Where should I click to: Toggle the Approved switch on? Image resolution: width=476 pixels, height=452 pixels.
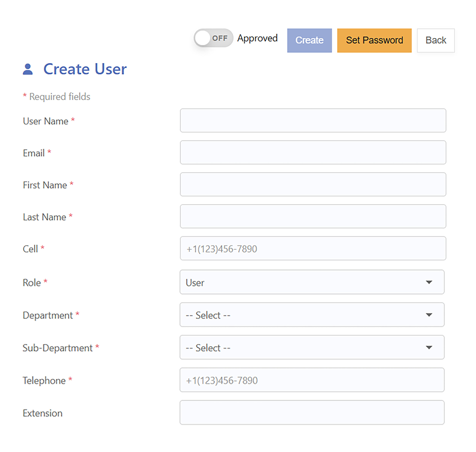[x=213, y=38]
